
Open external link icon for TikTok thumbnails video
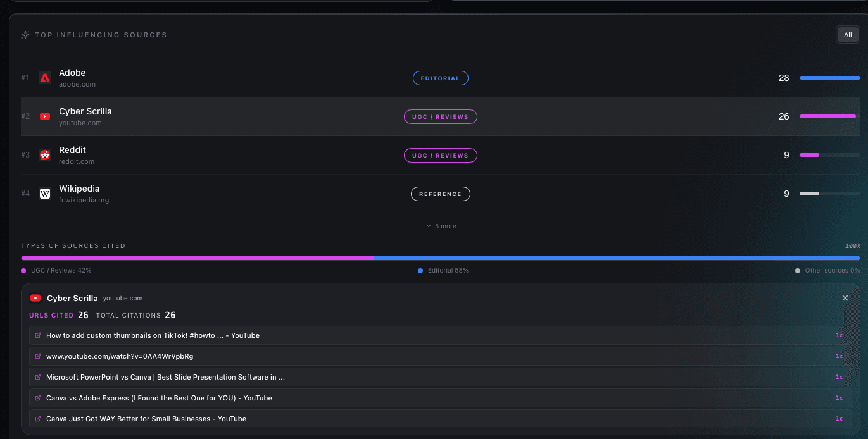pyautogui.click(x=38, y=335)
